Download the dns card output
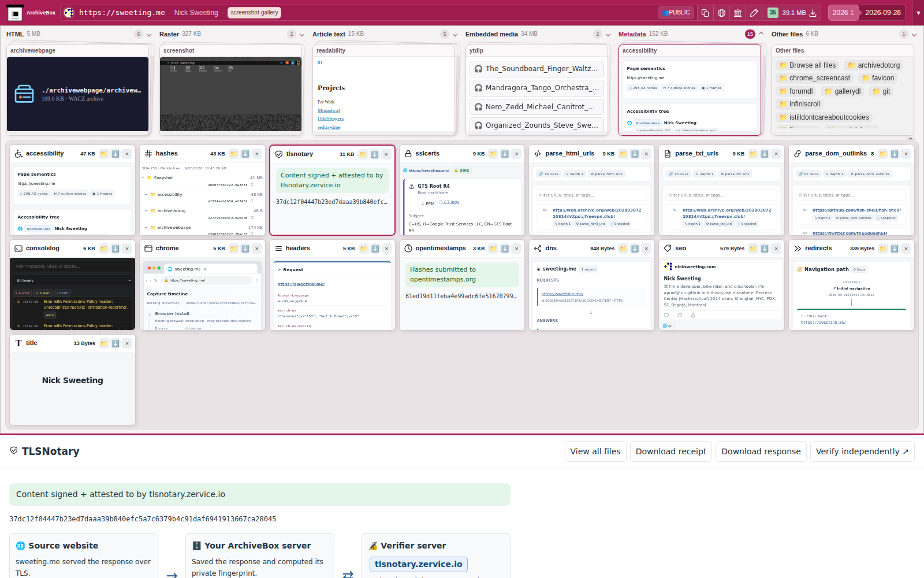924x578 pixels. click(635, 249)
